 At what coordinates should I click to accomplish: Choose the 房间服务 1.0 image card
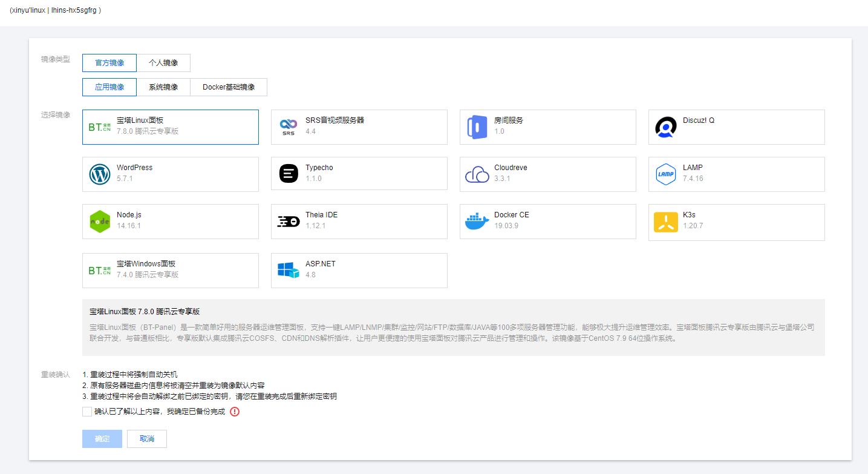[x=548, y=127]
